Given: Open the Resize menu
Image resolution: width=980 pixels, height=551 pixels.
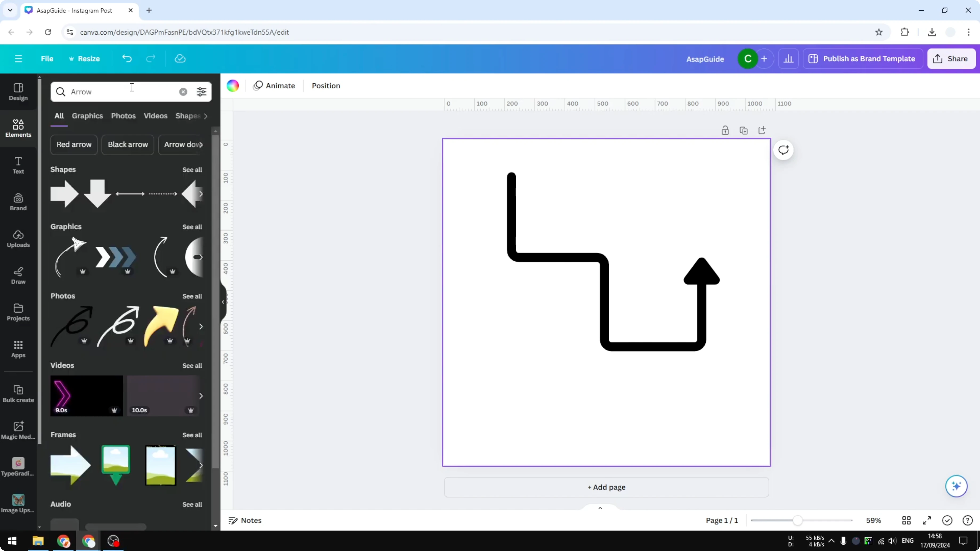Looking at the screenshot, I should pyautogui.click(x=84, y=59).
